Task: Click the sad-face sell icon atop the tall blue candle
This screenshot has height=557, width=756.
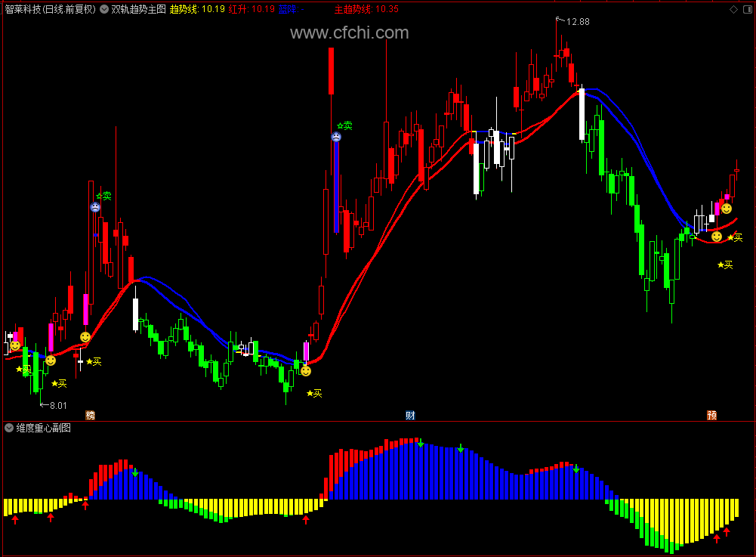Action: [336, 137]
